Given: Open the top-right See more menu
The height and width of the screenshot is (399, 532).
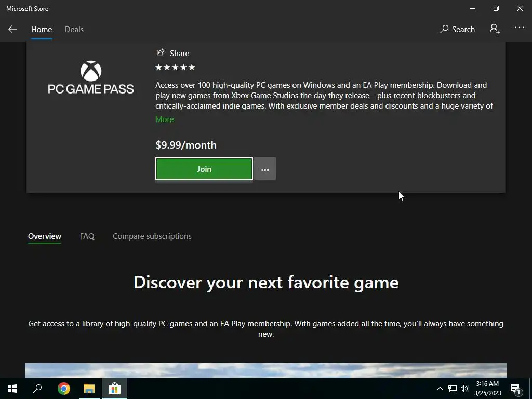Looking at the screenshot, I should (x=520, y=28).
